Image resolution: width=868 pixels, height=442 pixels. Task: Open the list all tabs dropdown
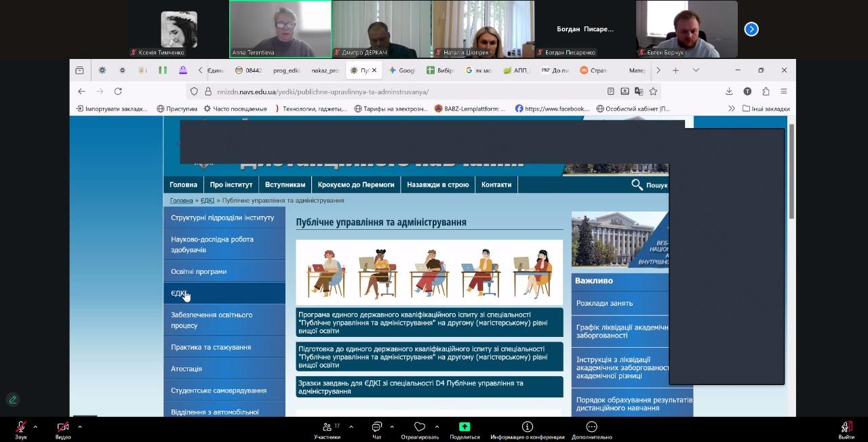pyautogui.click(x=696, y=71)
